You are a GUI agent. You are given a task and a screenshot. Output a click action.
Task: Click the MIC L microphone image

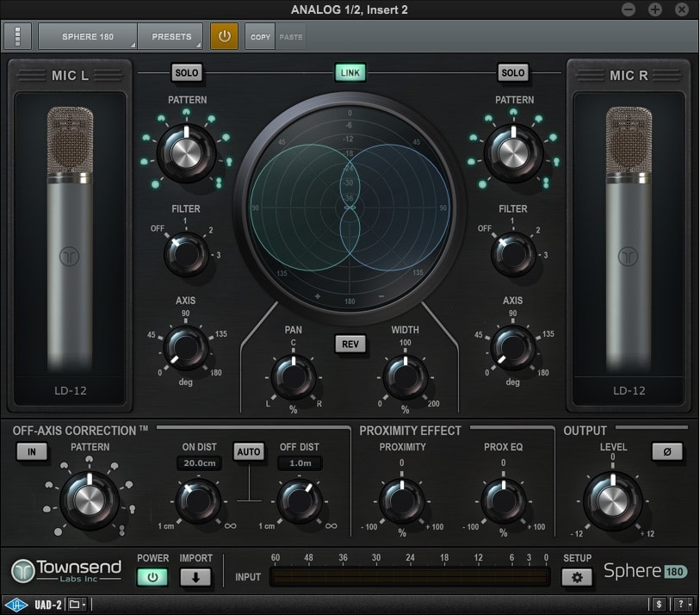coord(70,239)
